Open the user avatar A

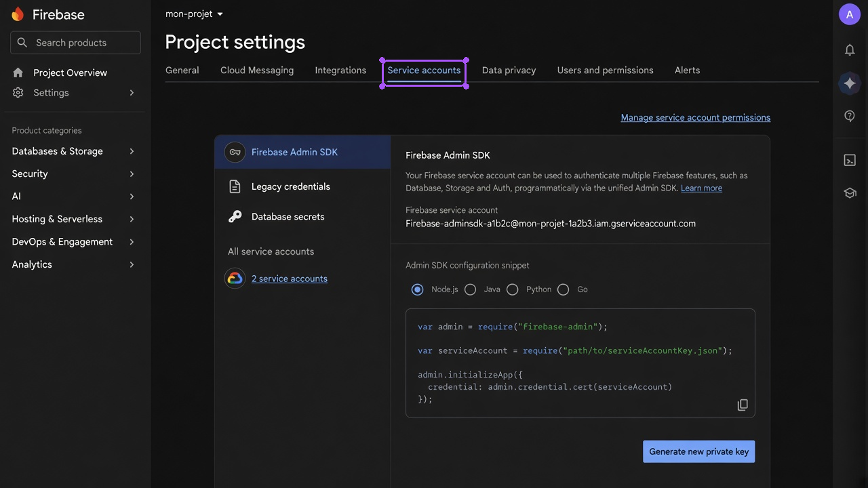[850, 14]
